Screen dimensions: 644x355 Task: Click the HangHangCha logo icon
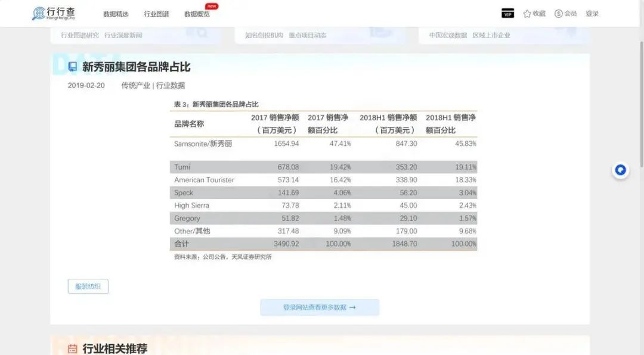click(x=39, y=13)
